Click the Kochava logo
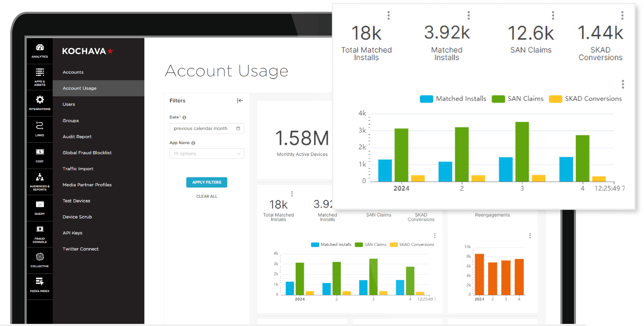Screen dimensions: 644x326 tap(88, 51)
